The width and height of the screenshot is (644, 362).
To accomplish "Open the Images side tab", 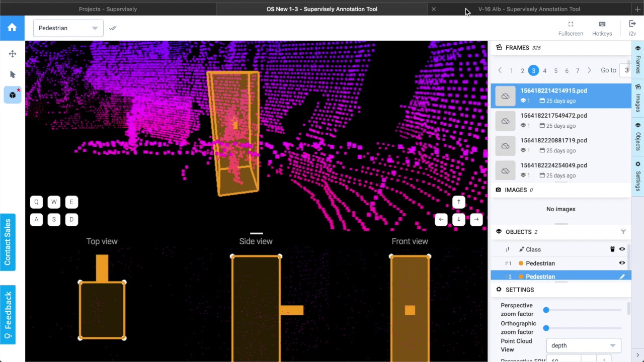I will point(637,97).
